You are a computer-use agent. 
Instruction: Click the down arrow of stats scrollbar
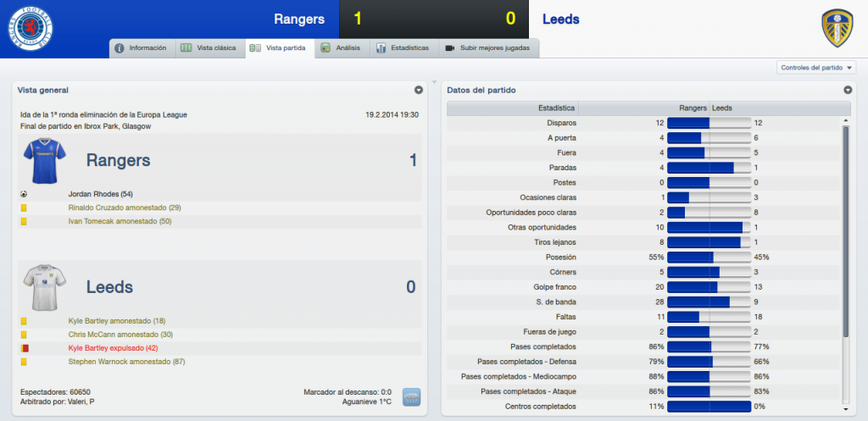pyautogui.click(x=845, y=409)
